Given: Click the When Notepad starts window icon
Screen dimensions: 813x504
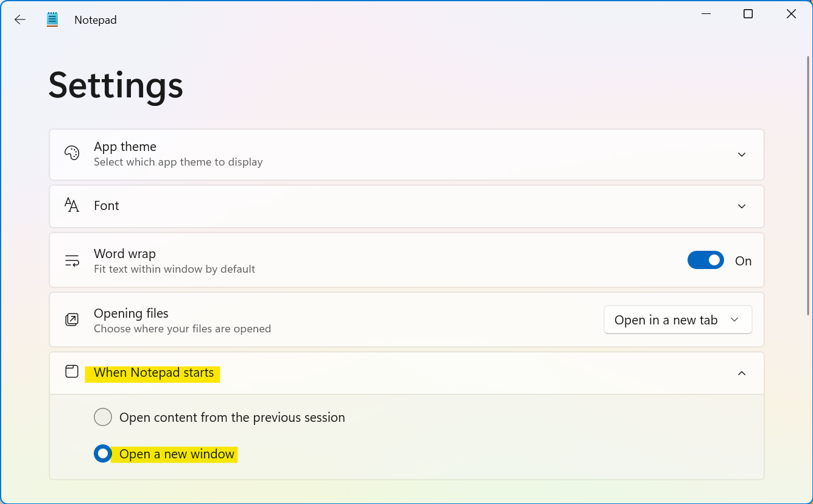Looking at the screenshot, I should pos(72,372).
